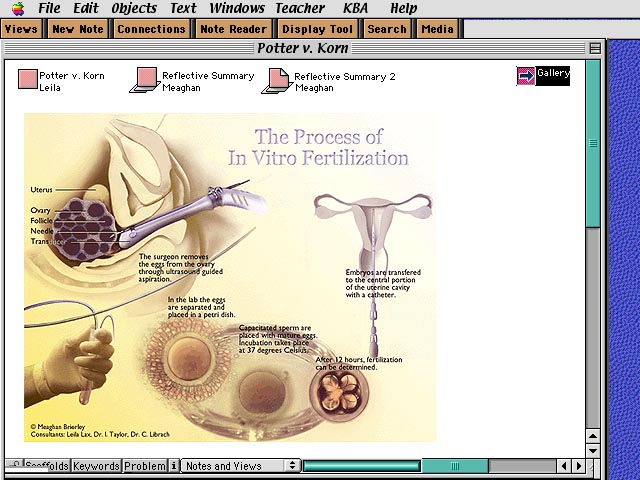This screenshot has width=640, height=480.
Task: Open the Help menu
Action: click(x=403, y=8)
